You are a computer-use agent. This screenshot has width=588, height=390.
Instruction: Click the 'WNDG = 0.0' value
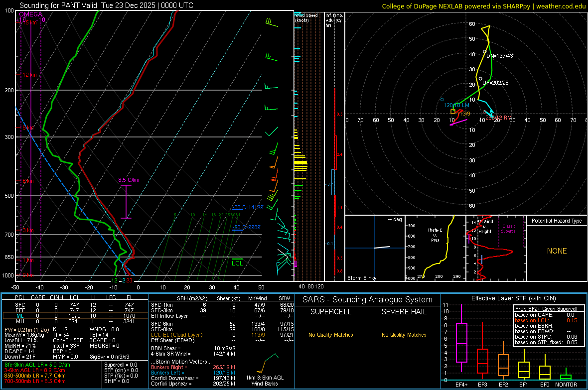[104, 329]
